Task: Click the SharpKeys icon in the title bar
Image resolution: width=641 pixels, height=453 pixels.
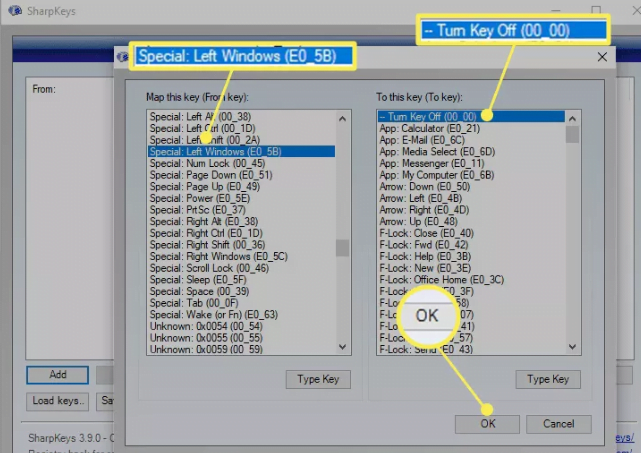Action: pyautogui.click(x=14, y=12)
